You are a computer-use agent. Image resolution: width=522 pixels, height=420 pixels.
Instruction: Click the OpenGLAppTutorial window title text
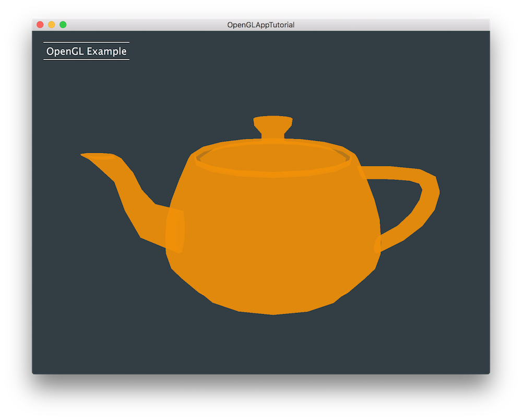[x=260, y=25]
